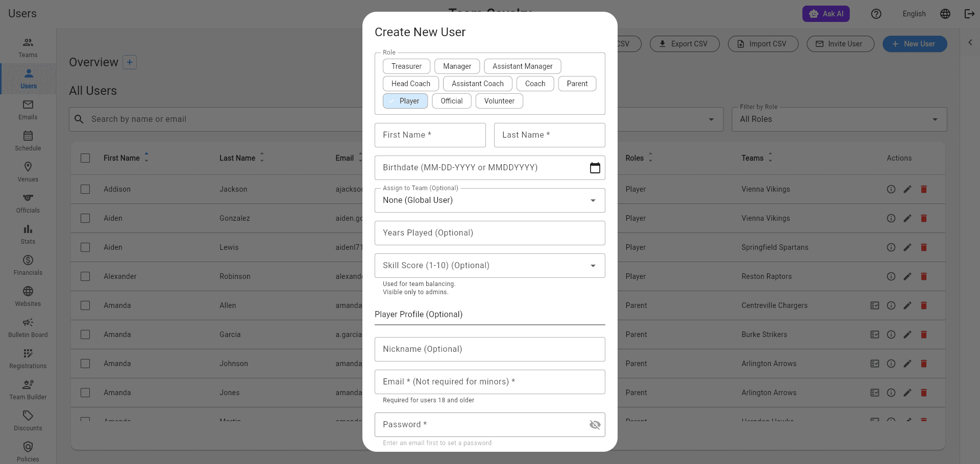Select the Alexander Robinson row checkbox
The height and width of the screenshot is (464, 980).
pyautogui.click(x=85, y=276)
